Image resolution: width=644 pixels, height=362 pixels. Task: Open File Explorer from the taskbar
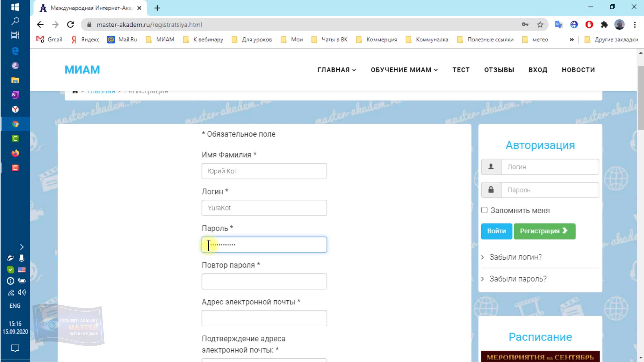pyautogui.click(x=15, y=80)
